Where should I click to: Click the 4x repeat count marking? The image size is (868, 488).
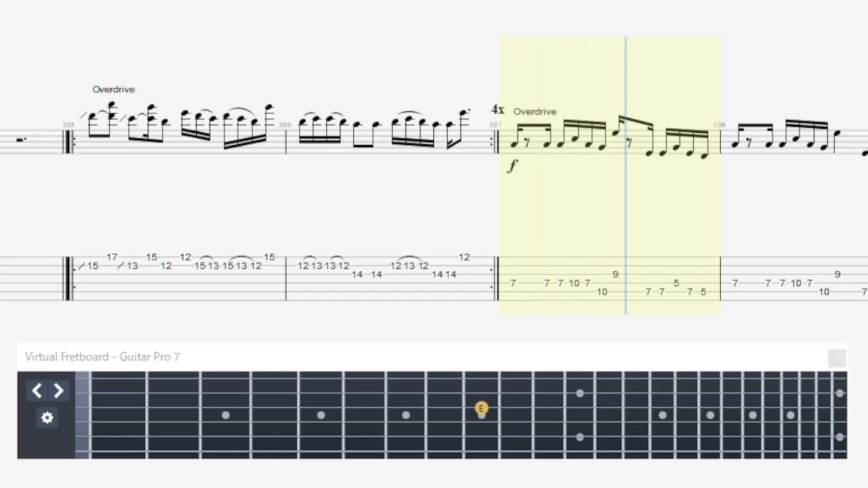click(x=498, y=110)
